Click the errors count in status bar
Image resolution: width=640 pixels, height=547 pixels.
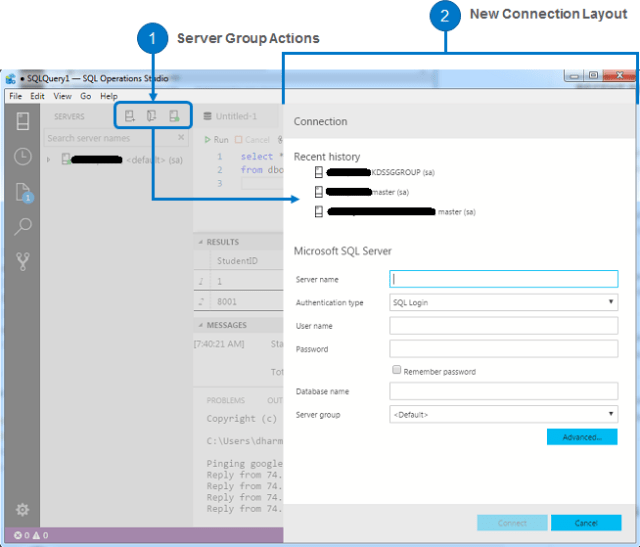22,535
